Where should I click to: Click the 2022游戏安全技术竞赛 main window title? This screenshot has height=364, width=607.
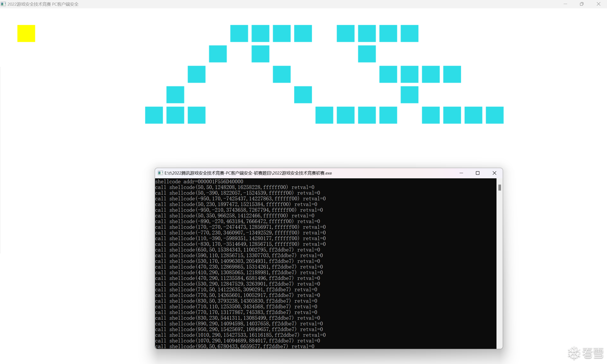pyautogui.click(x=43, y=4)
